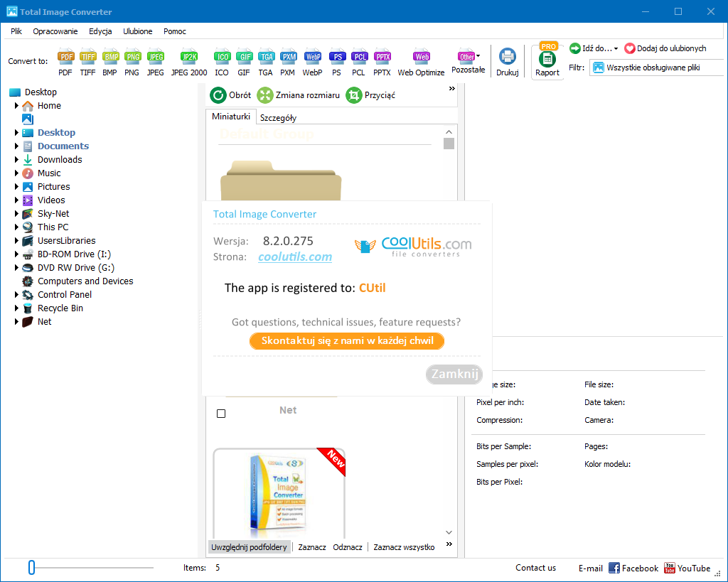728x582 pixels.
Task: Expand the Pictures tree node
Action: 17,187
